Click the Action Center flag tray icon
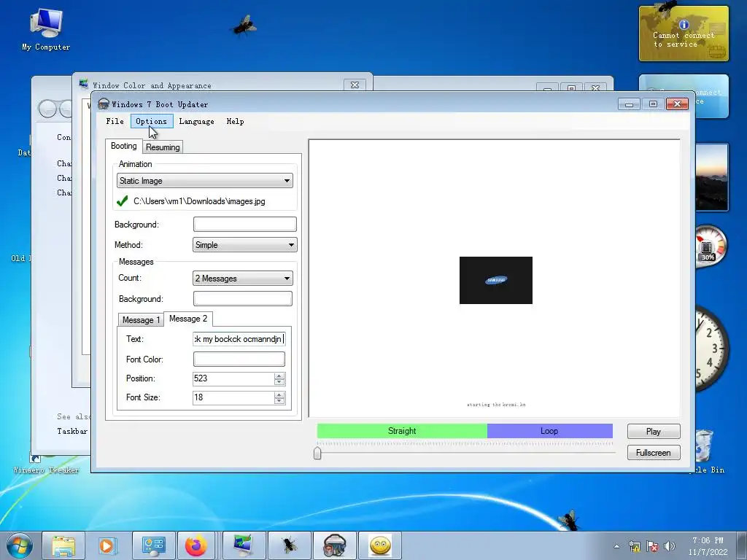Image resolution: width=747 pixels, height=560 pixels. (x=652, y=546)
